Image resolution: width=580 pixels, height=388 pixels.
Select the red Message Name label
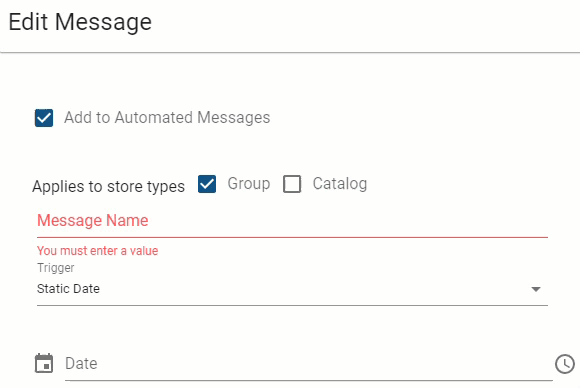pyautogui.click(x=92, y=220)
